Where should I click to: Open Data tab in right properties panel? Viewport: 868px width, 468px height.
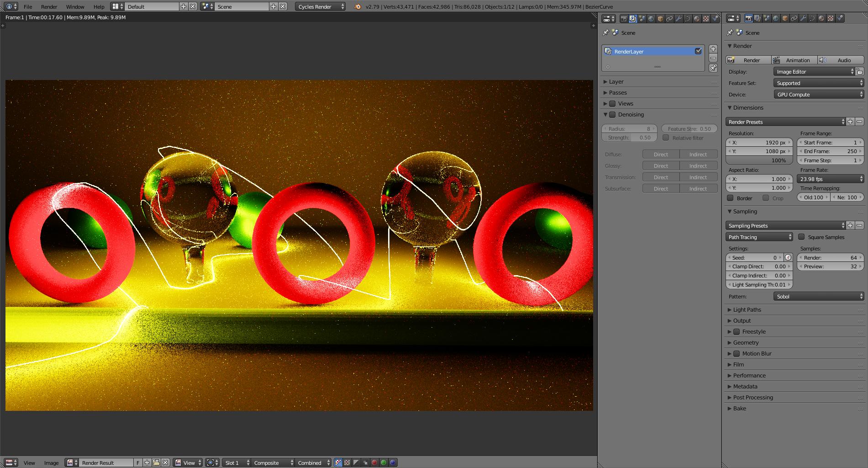pos(812,19)
